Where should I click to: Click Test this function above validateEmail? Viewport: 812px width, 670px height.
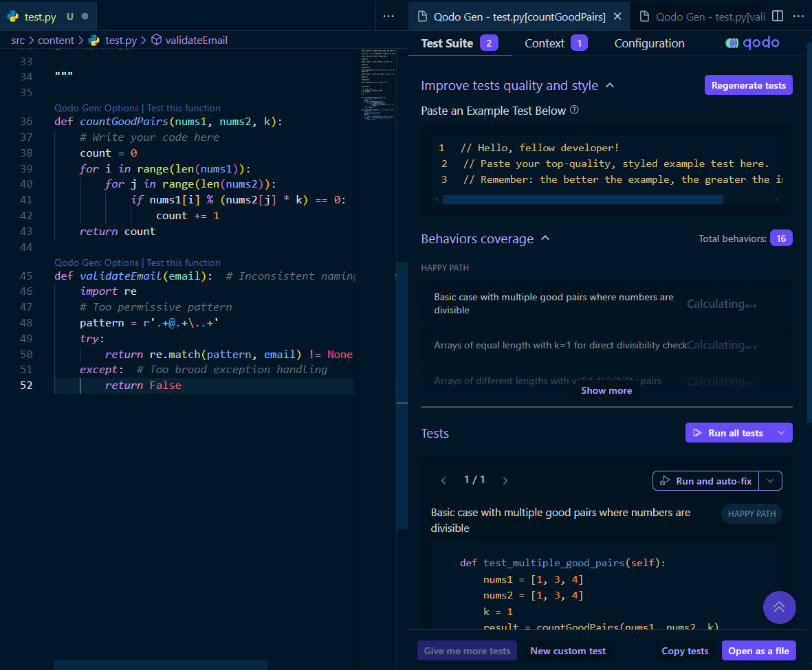tap(184, 263)
